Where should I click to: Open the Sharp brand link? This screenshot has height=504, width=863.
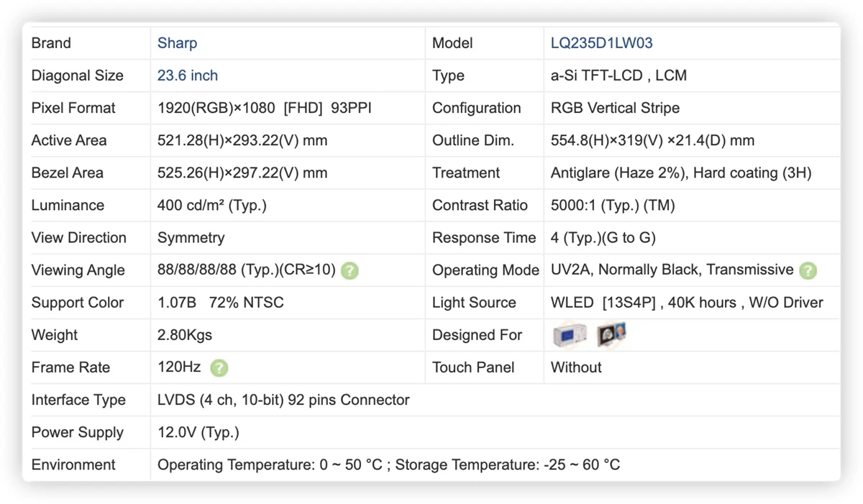[177, 43]
